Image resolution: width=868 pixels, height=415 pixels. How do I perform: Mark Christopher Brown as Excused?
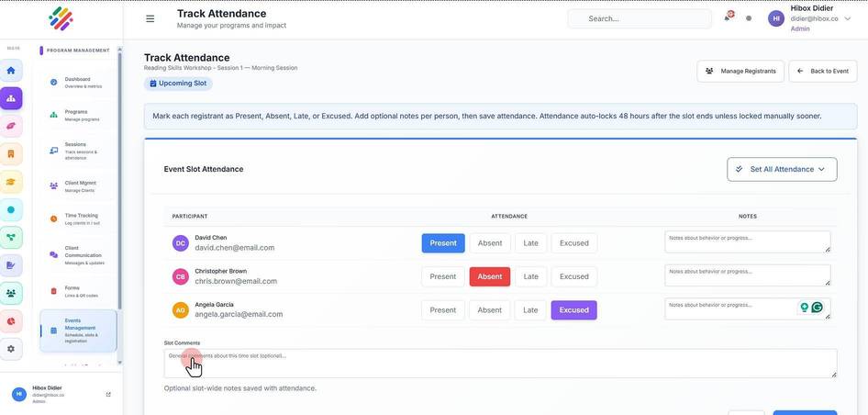[x=574, y=276]
